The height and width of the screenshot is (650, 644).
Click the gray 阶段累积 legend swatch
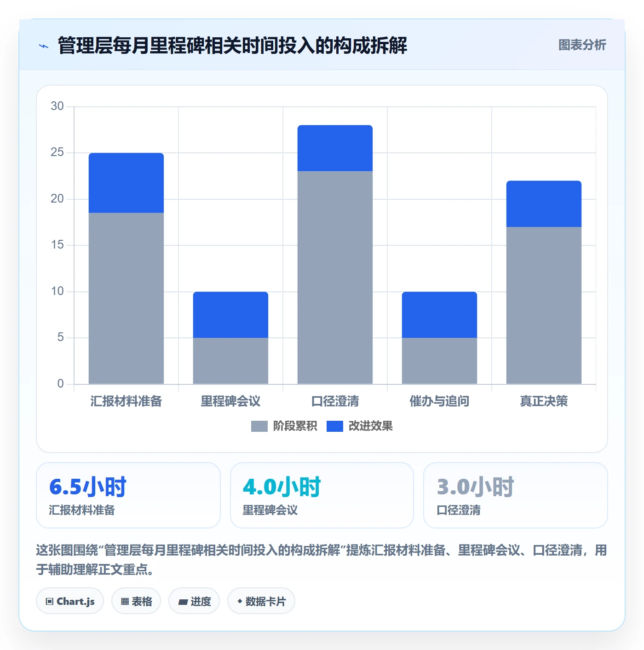coord(259,426)
